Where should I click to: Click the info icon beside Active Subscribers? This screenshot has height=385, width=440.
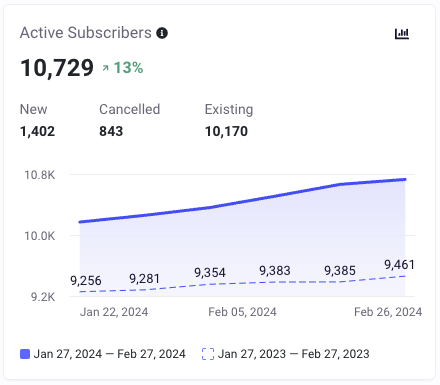[162, 33]
